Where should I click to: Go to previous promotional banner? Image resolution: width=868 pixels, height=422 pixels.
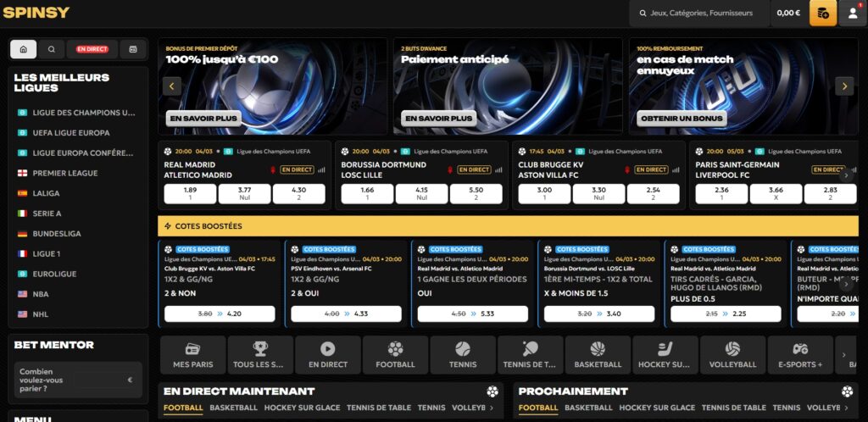[x=172, y=86]
